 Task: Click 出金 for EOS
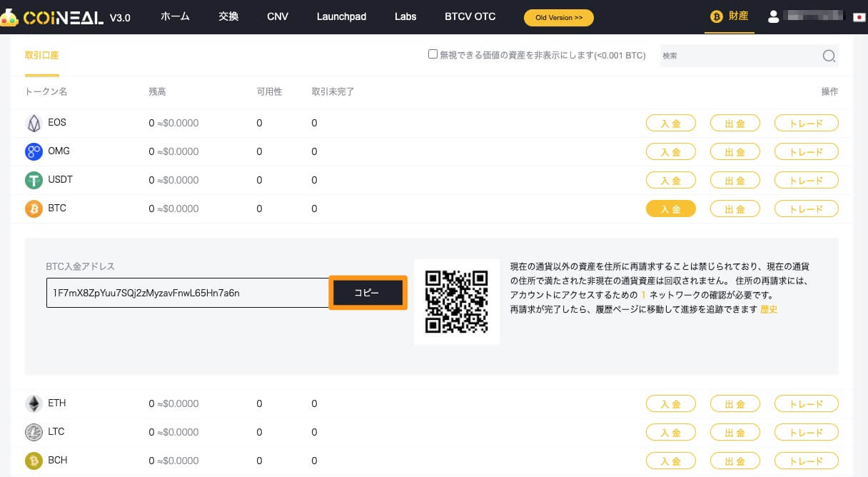click(x=735, y=123)
